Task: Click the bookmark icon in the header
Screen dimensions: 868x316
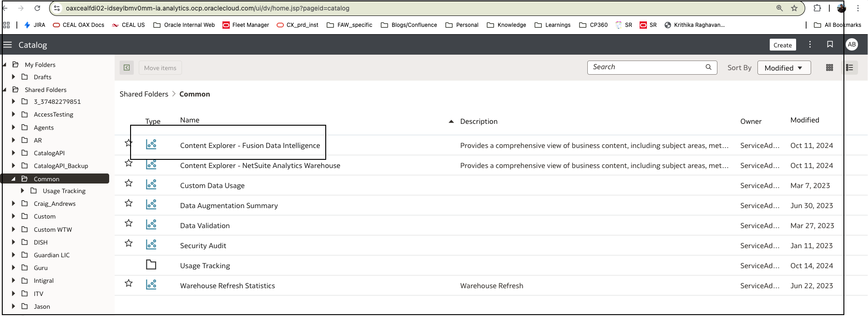Action: pos(830,44)
